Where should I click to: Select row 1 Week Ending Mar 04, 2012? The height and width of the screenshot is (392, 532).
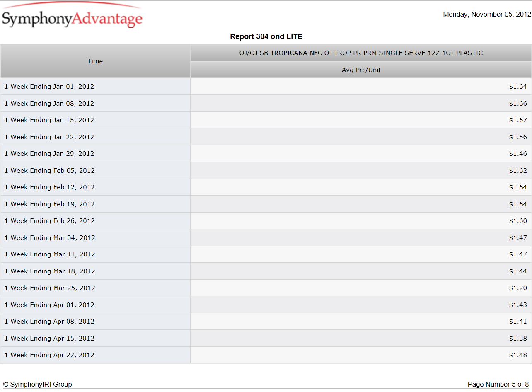[x=266, y=238]
